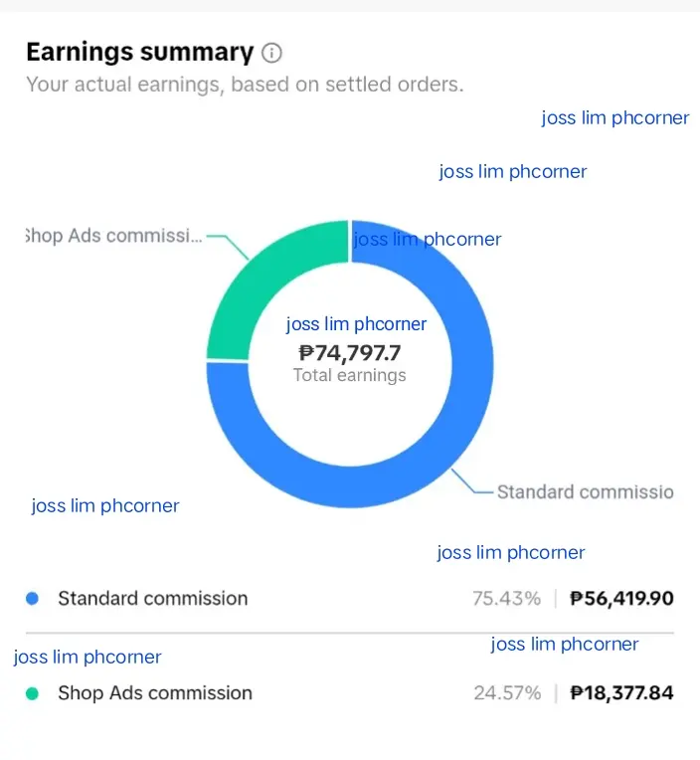Tap the 75.43% percentage value

pos(507,599)
